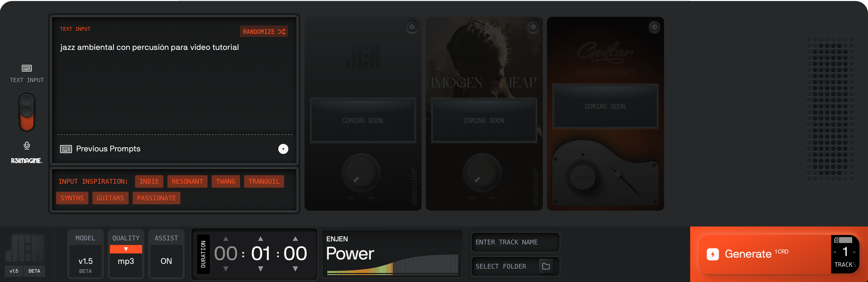Click the Text Input keyboard icon
Viewport: 868px width, 282px height.
pyautogui.click(x=27, y=68)
